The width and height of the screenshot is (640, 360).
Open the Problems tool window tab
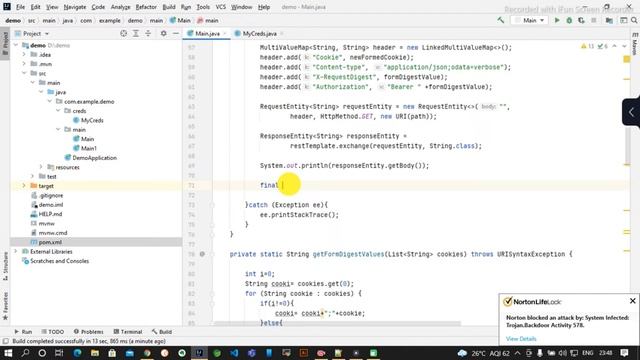(x=89, y=332)
